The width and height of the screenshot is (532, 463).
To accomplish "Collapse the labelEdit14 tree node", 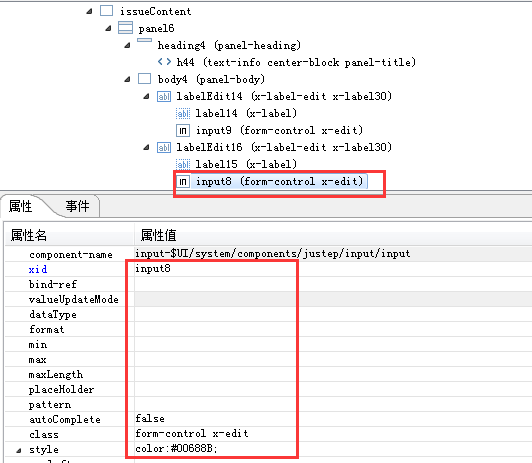I will point(146,97).
